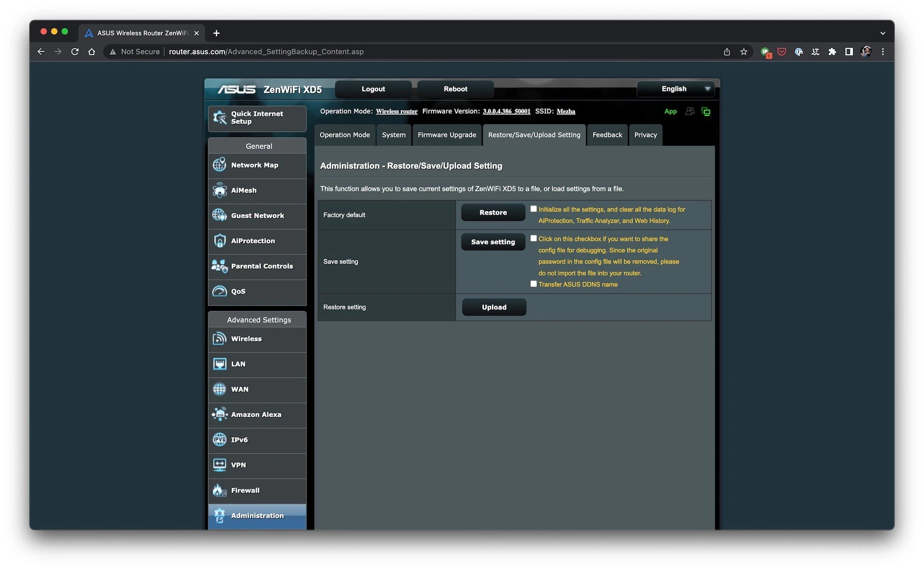The height and width of the screenshot is (569, 924).
Task: Click the Firewall flame icon
Action: pos(219,490)
